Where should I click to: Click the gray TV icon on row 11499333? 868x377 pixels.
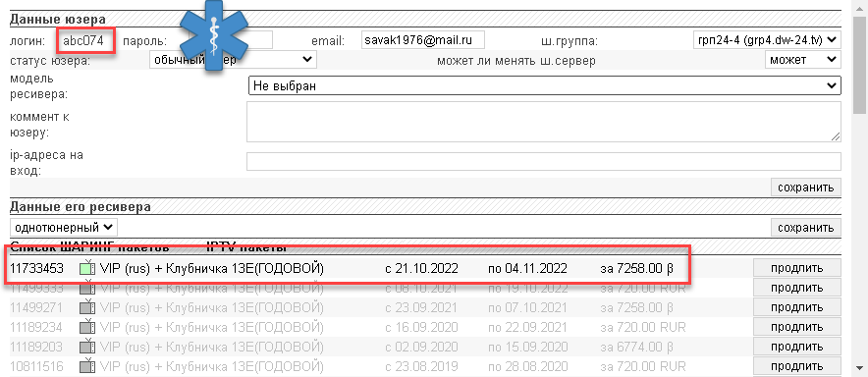(x=88, y=289)
